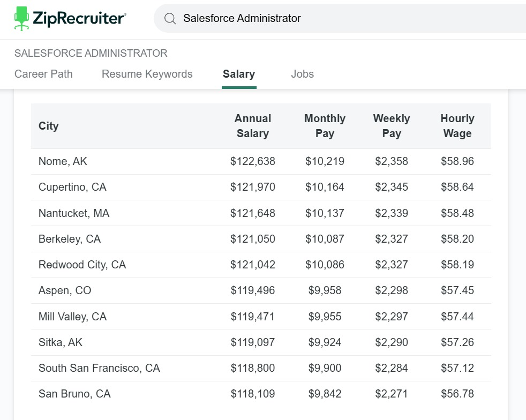The image size is (526, 420).
Task: Click hourly wage $56.78
Action: coord(457,394)
